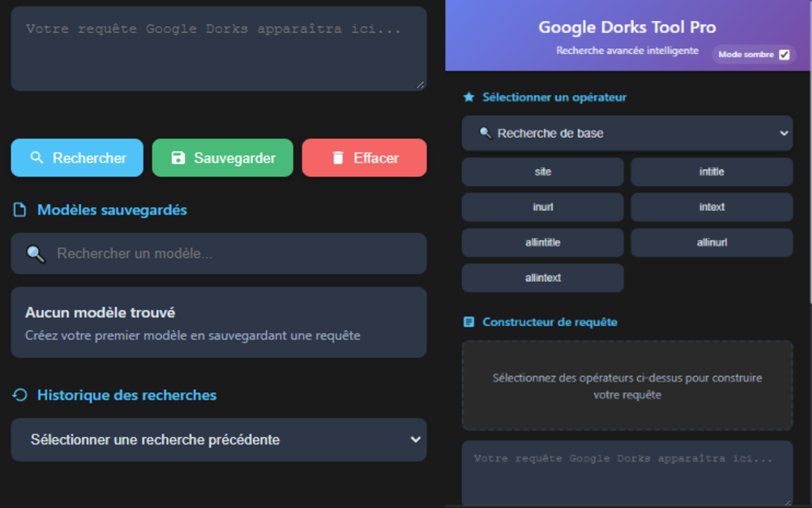Click the Modèles sauvegardés heading
The height and width of the screenshot is (508, 812).
click(112, 210)
